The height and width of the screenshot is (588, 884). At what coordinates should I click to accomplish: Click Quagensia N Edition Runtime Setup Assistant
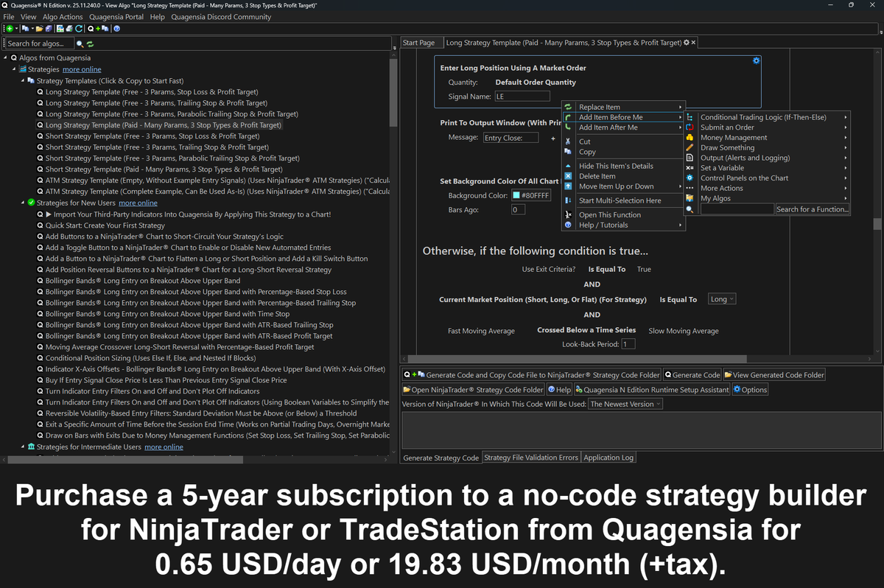pyautogui.click(x=652, y=390)
